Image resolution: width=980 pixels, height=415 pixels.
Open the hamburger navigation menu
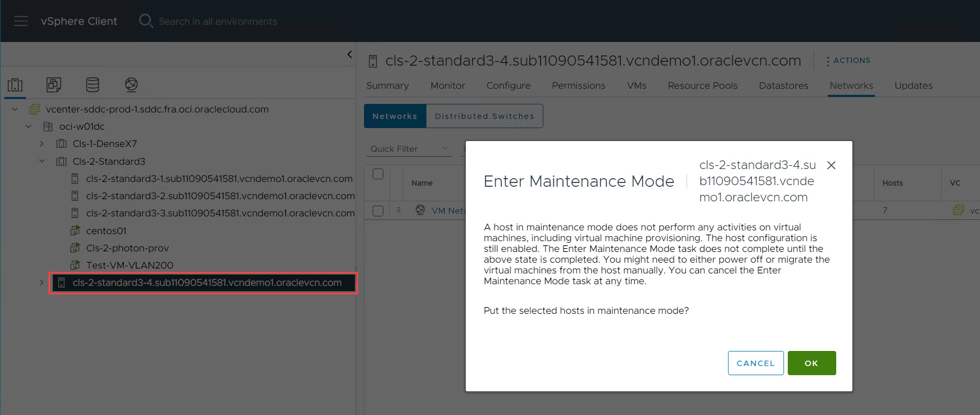(x=21, y=21)
